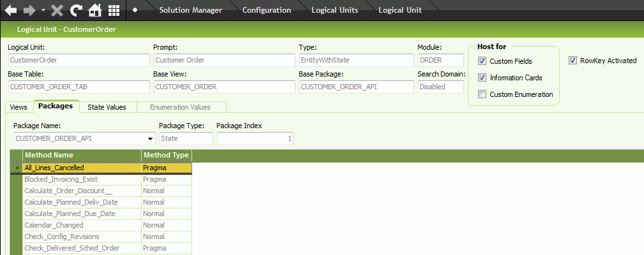Toggle the Information Cards checkbox
Image resolution: width=644 pixels, height=255 pixels.
point(483,78)
